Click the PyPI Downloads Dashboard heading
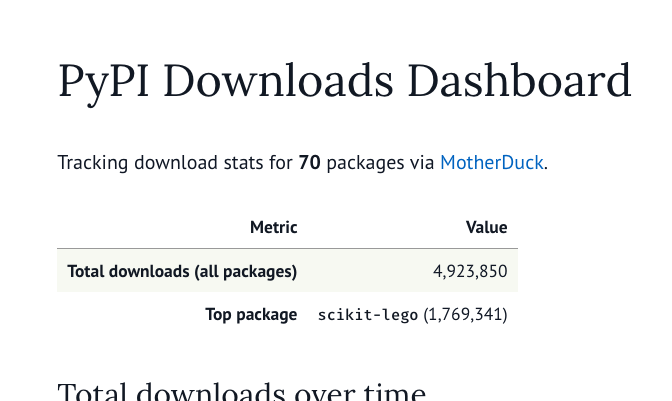 344,82
